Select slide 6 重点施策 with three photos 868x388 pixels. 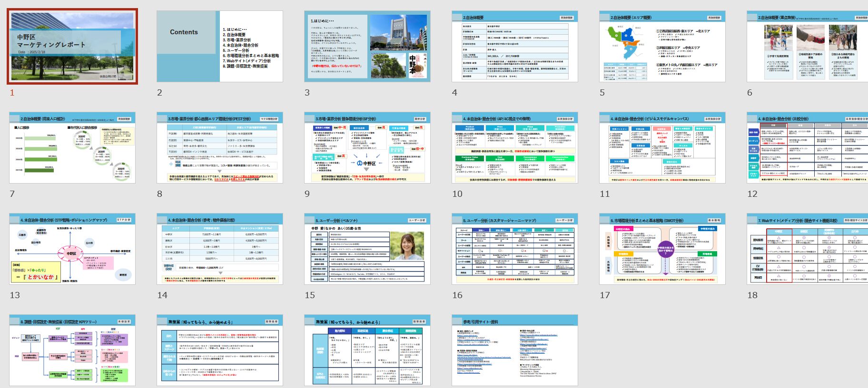809,47
